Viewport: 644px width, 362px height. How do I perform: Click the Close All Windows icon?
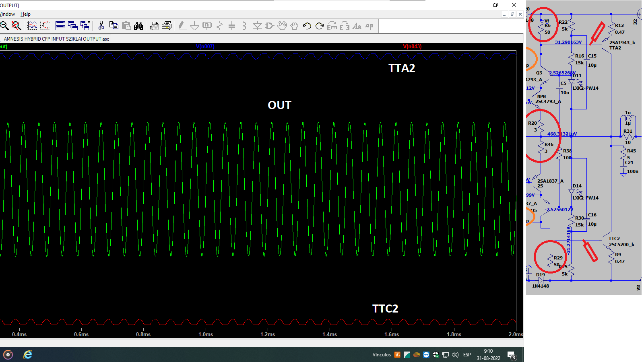(85, 26)
